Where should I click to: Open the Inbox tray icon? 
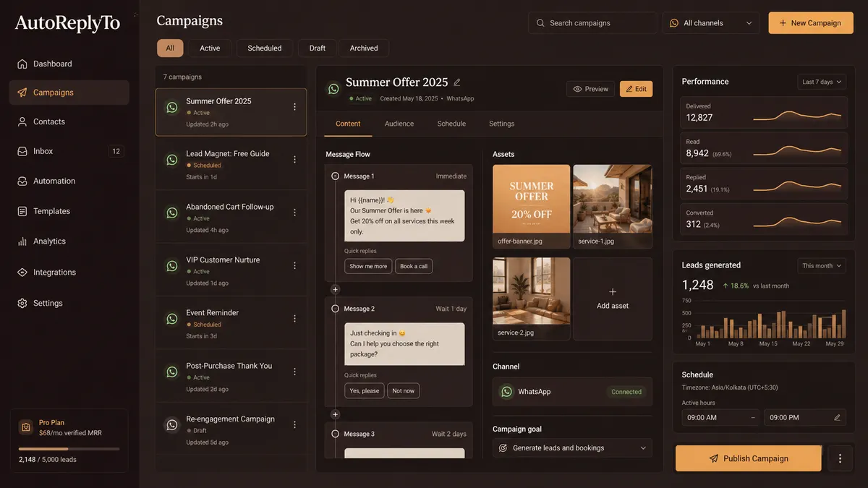point(22,151)
